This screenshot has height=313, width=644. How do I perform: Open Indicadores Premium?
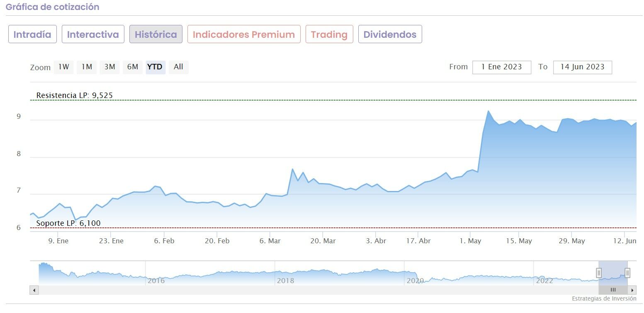click(x=244, y=34)
